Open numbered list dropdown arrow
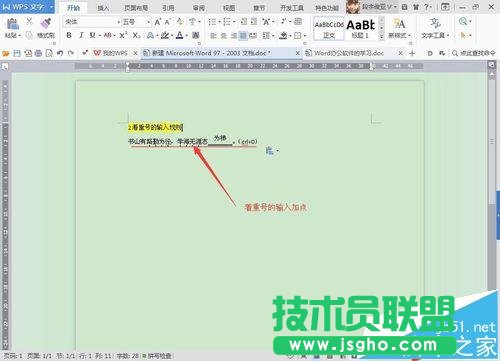This screenshot has width=500, height=361. (x=234, y=22)
